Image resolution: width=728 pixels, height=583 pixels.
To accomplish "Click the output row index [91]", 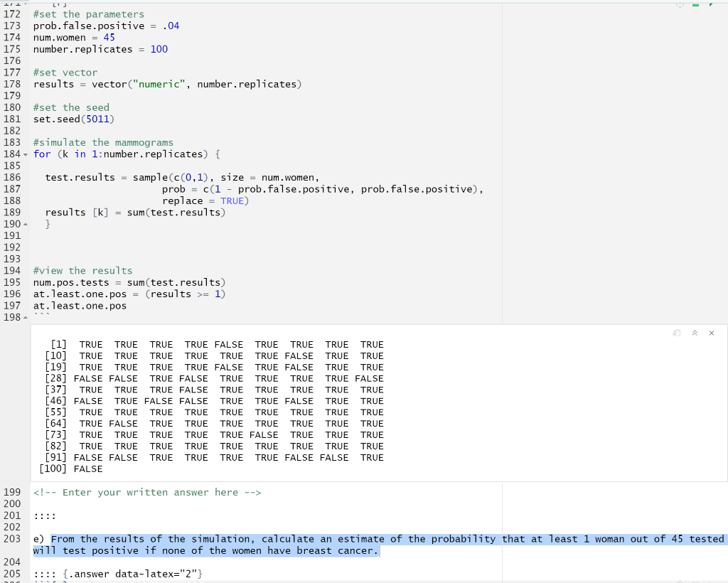I will click(x=55, y=457).
